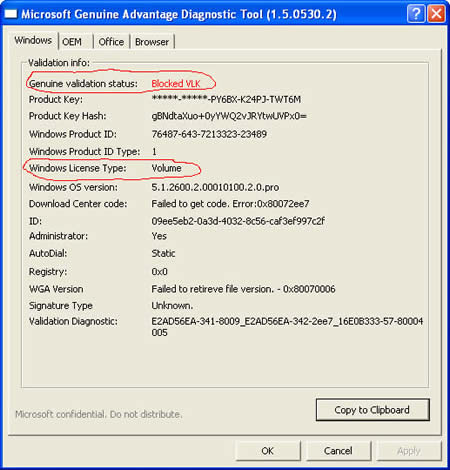Image resolution: width=450 pixels, height=470 pixels.
Task: Click the title bar help question mark icon
Action: [x=416, y=14]
